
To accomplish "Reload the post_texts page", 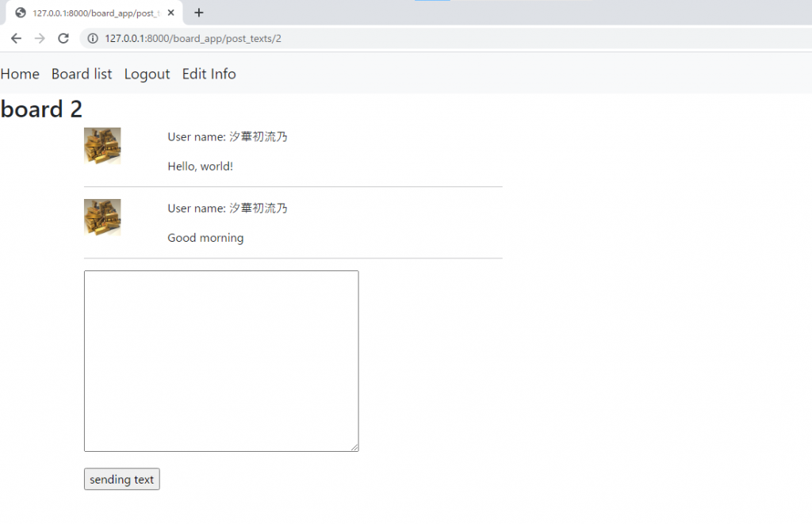I will click(x=63, y=37).
